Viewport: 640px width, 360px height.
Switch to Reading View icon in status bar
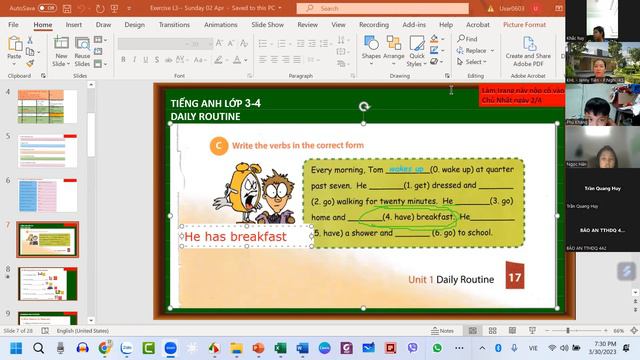512,331
